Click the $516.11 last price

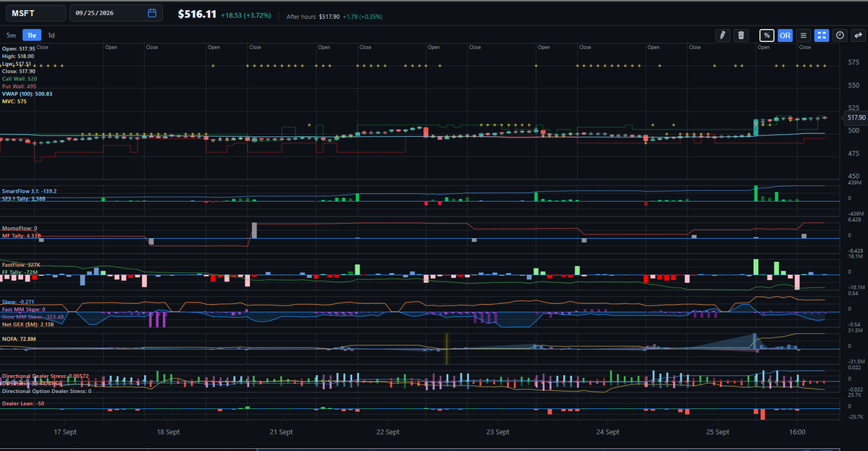coord(197,14)
